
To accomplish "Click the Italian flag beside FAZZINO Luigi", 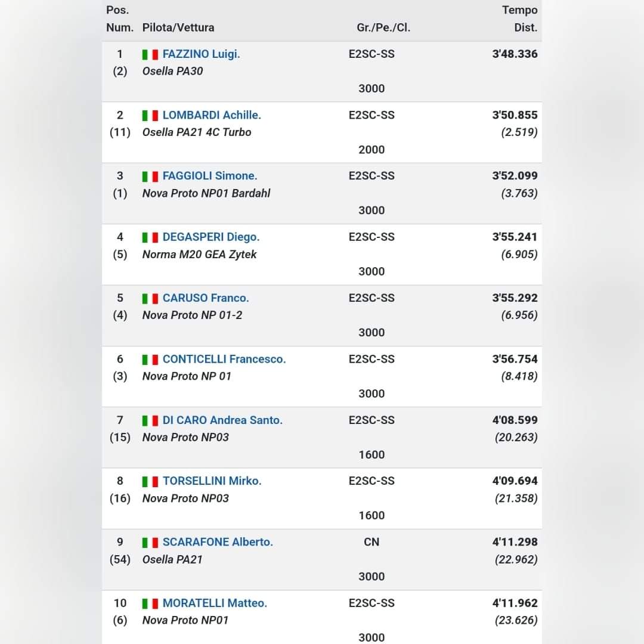I will pos(150,54).
